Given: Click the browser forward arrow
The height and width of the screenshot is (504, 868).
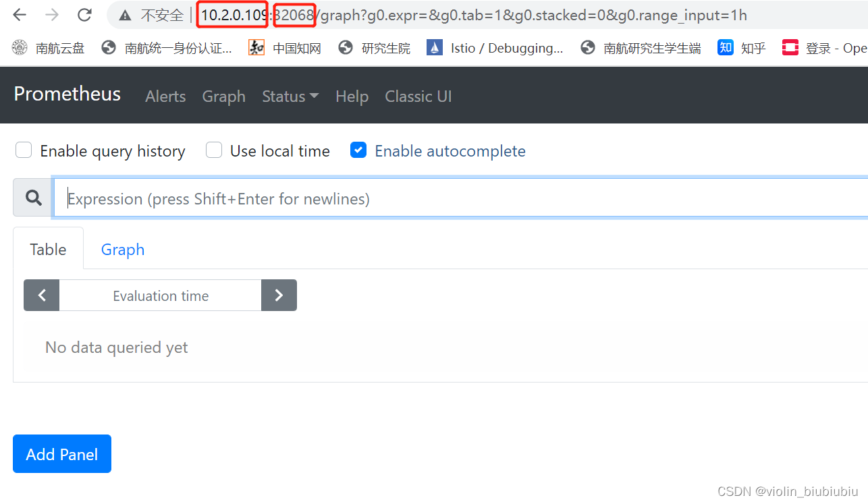Looking at the screenshot, I should (52, 15).
